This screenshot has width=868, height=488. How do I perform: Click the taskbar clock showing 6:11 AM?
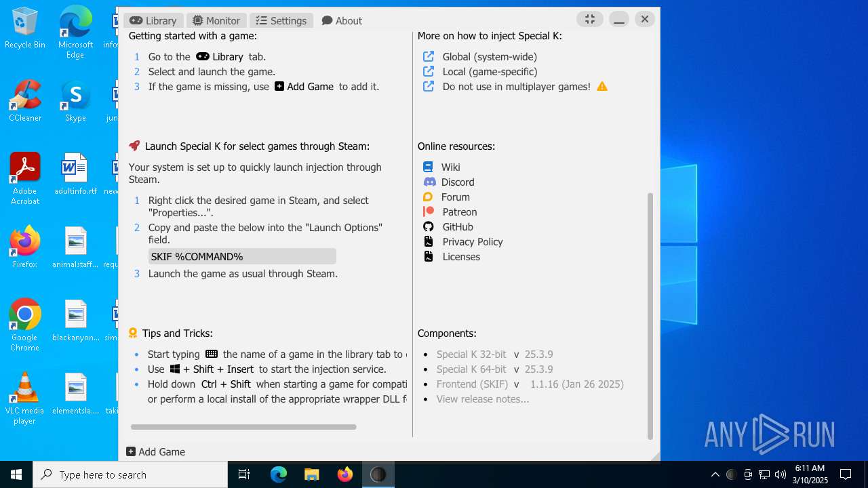coord(810,474)
